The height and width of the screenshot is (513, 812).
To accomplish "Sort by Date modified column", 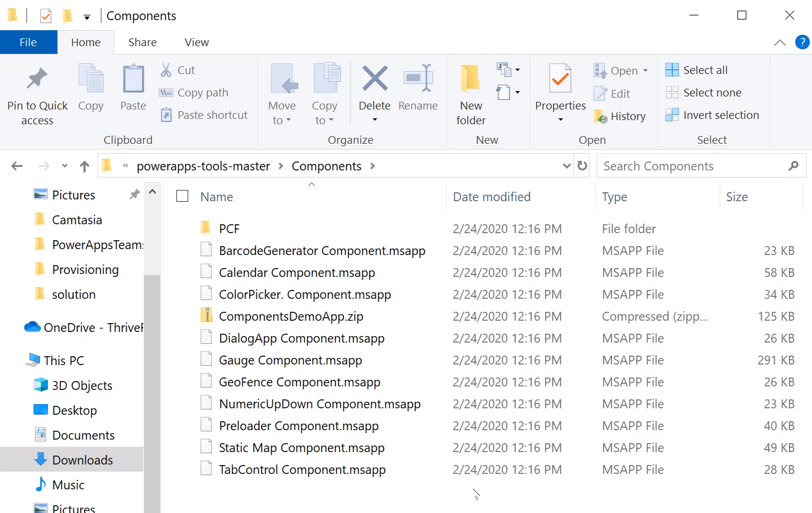I will coord(492,196).
